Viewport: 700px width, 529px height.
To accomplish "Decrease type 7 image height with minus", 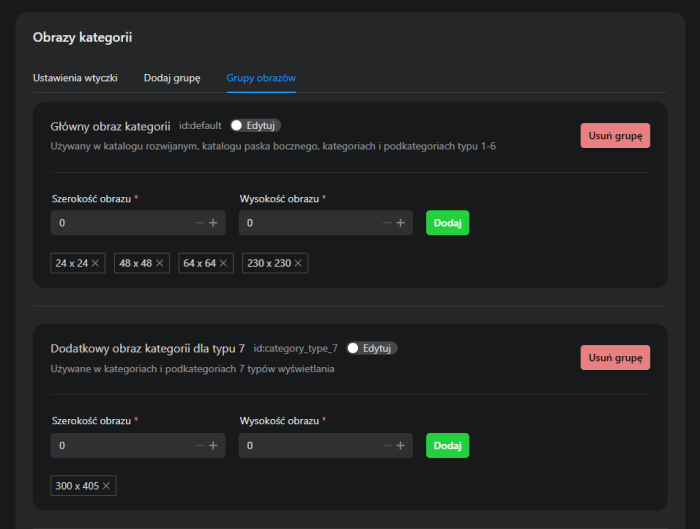I will pos(387,445).
